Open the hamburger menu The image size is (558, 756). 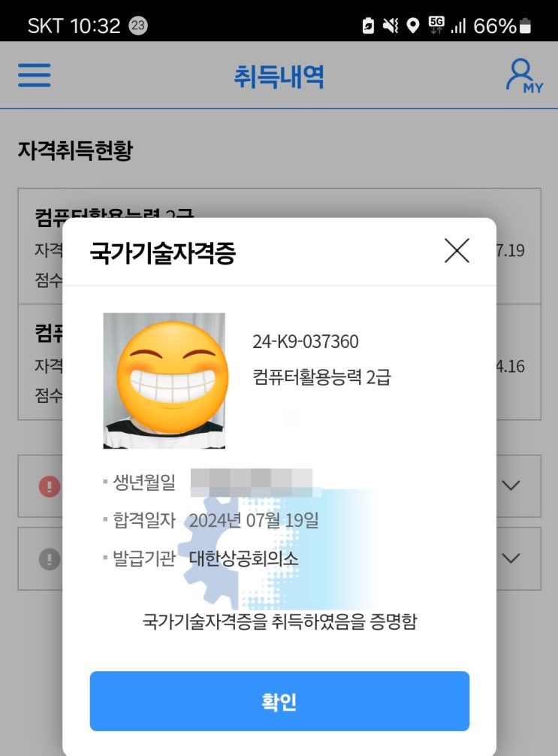[x=35, y=75]
